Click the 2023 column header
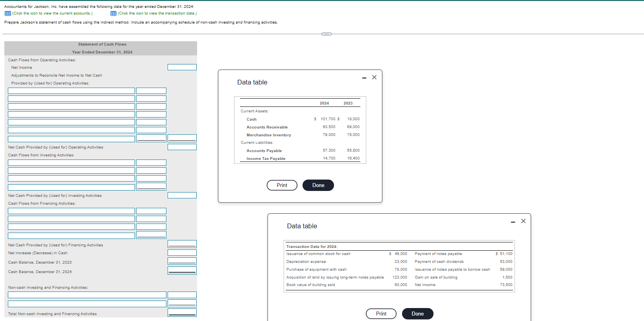The width and height of the screenshot is (644, 321). tap(348, 103)
